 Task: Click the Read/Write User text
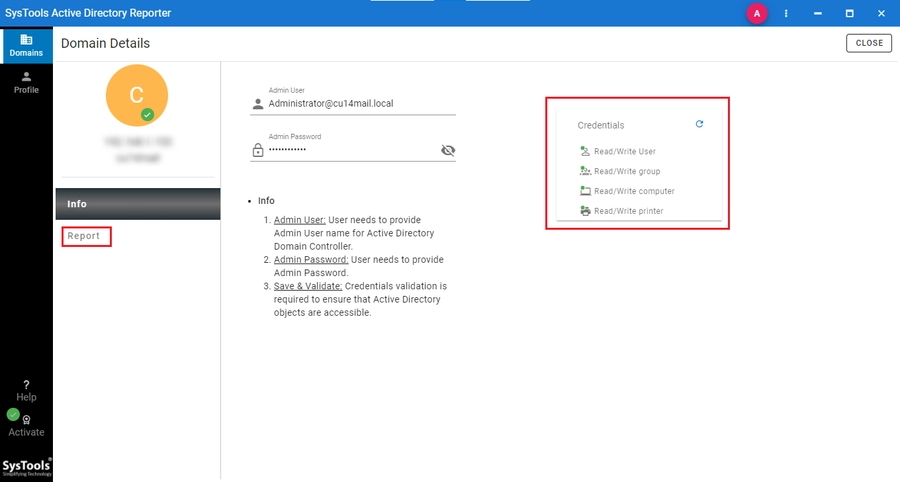pos(624,151)
